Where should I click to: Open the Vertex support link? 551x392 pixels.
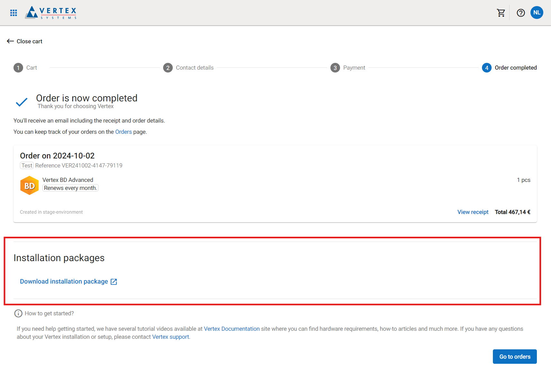coord(171,337)
